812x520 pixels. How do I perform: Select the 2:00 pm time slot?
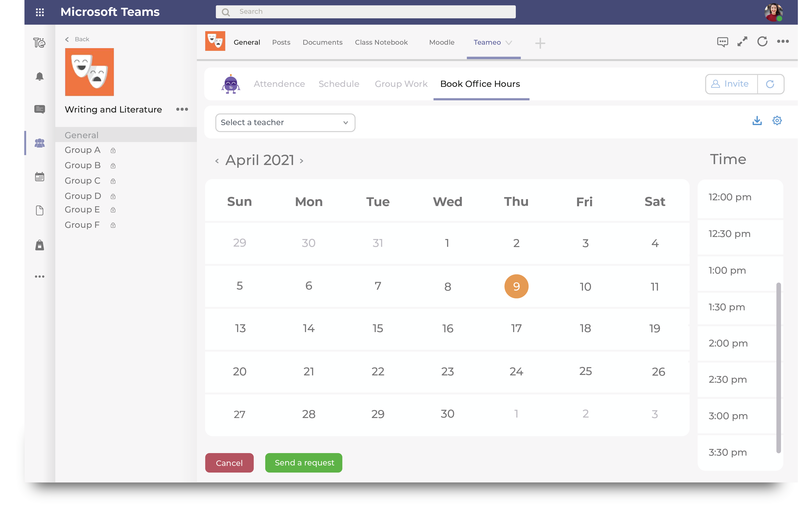pyautogui.click(x=728, y=343)
